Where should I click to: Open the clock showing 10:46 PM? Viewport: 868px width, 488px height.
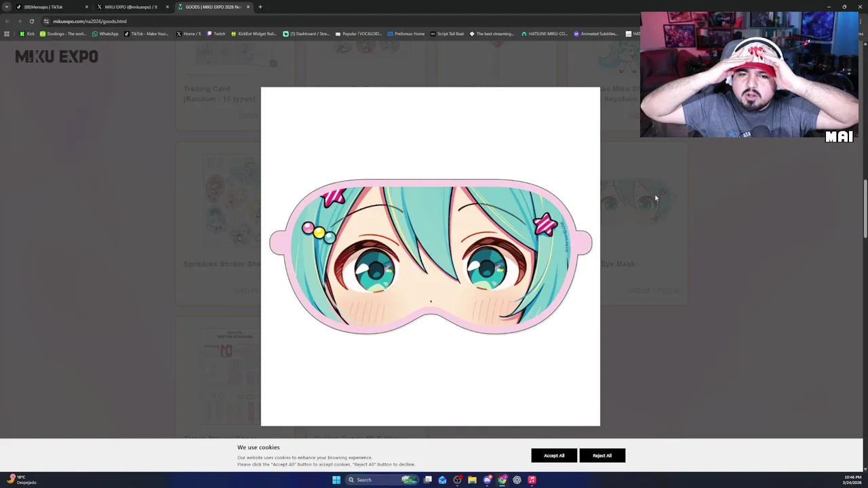(x=852, y=480)
